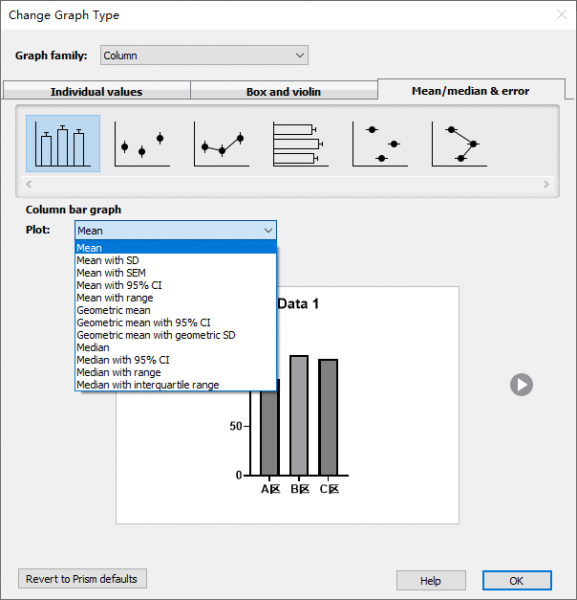Screen dimensions: 577x600
Task: Collapse the Plot dropdown showing Mean
Action: tap(176, 230)
